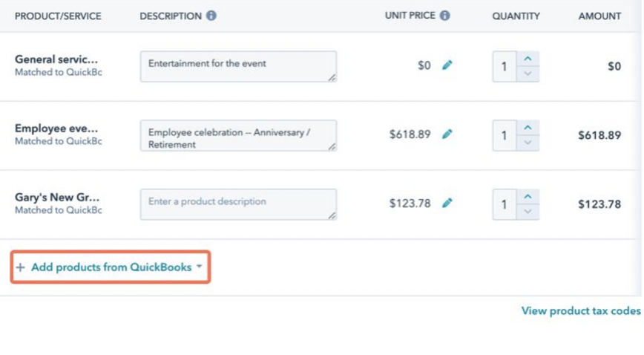The height and width of the screenshot is (355, 644).
Task: Click quantity field for Employee event row
Action: 505,136
